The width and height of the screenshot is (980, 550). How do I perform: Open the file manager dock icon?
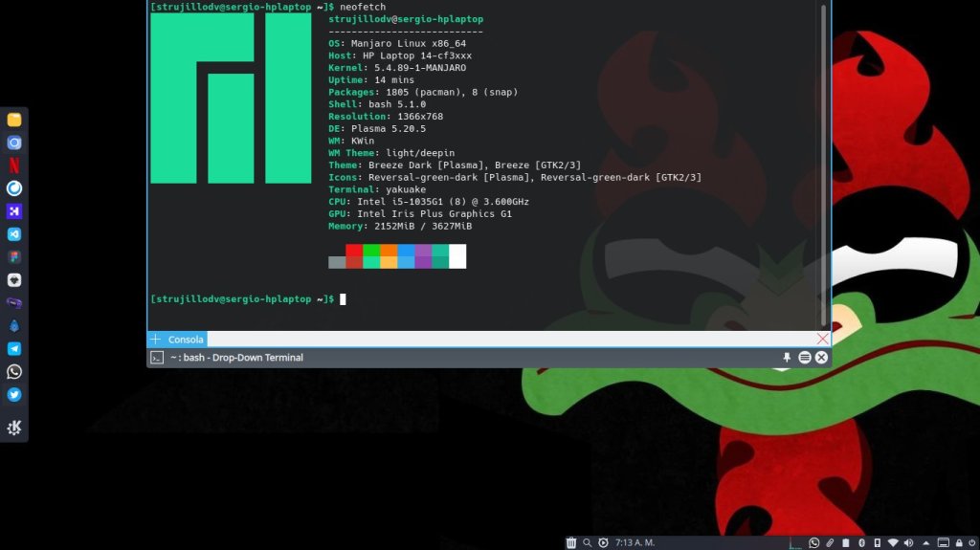click(x=14, y=120)
